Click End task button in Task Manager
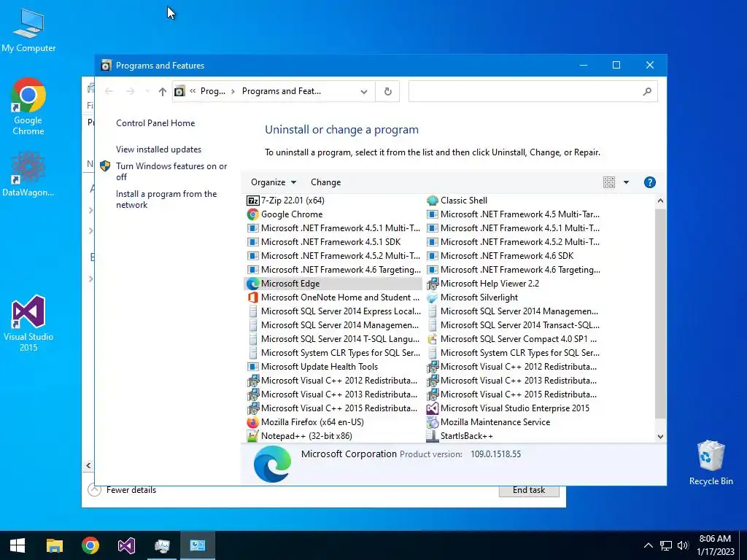 click(x=529, y=491)
